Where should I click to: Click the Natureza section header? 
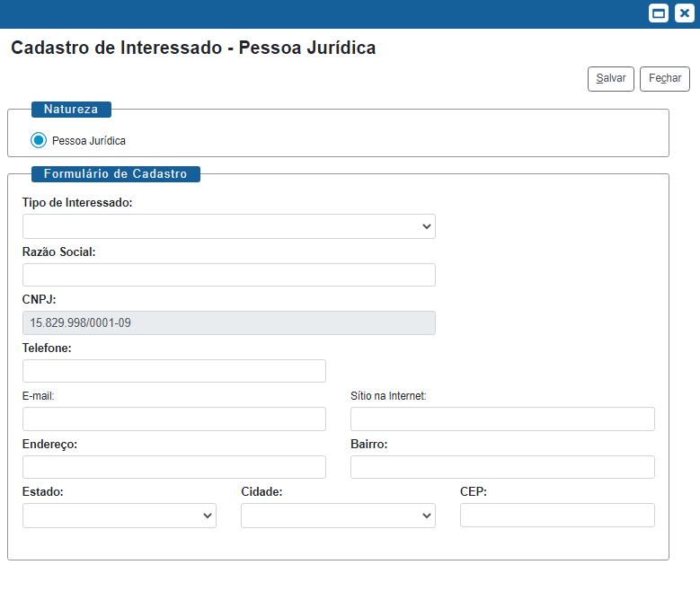(x=71, y=110)
